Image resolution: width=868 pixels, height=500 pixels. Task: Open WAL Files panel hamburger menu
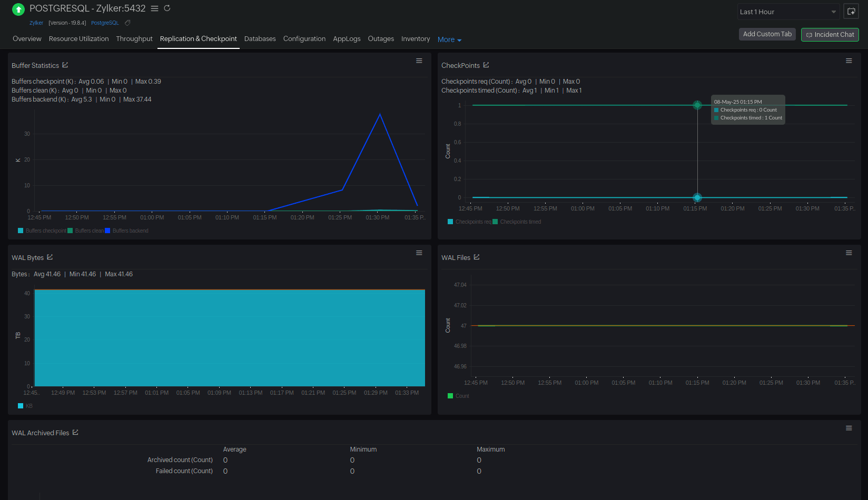point(849,253)
